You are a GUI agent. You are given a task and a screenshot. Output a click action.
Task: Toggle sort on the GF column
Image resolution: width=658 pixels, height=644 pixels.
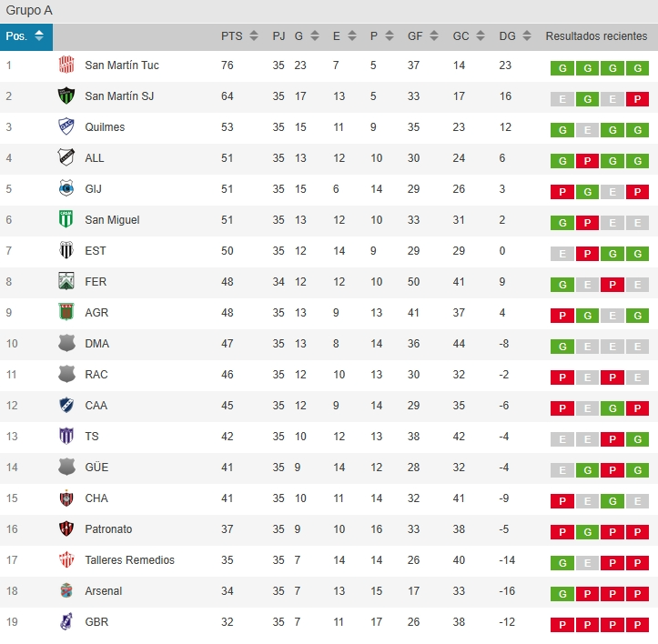click(434, 35)
